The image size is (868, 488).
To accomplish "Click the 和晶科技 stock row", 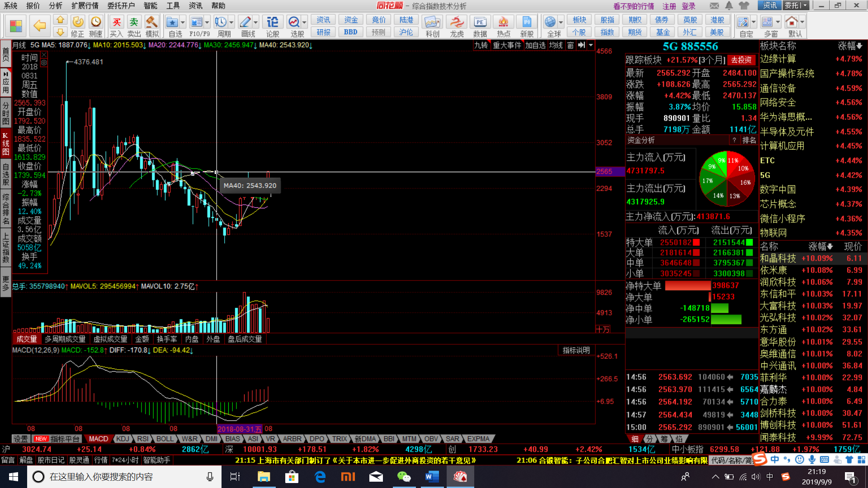I will click(812, 258).
